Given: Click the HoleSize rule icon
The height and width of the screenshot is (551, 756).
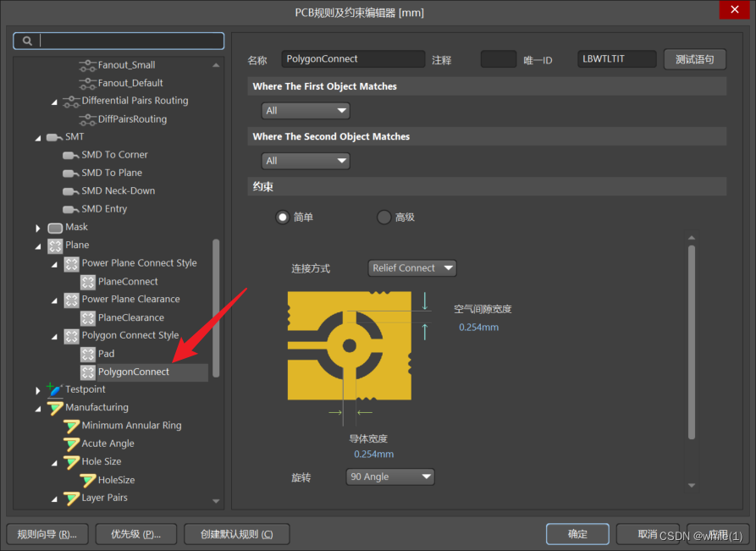Looking at the screenshot, I should 88,480.
